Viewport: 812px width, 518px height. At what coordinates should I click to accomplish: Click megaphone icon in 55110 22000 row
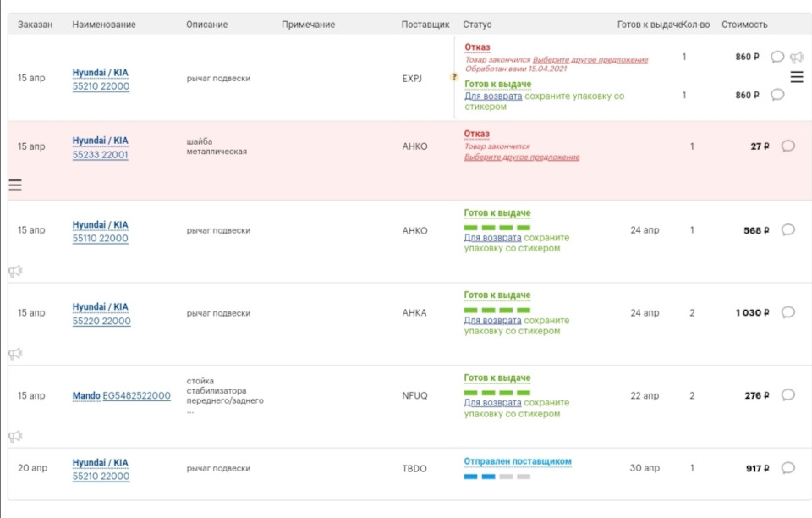pyautogui.click(x=14, y=271)
